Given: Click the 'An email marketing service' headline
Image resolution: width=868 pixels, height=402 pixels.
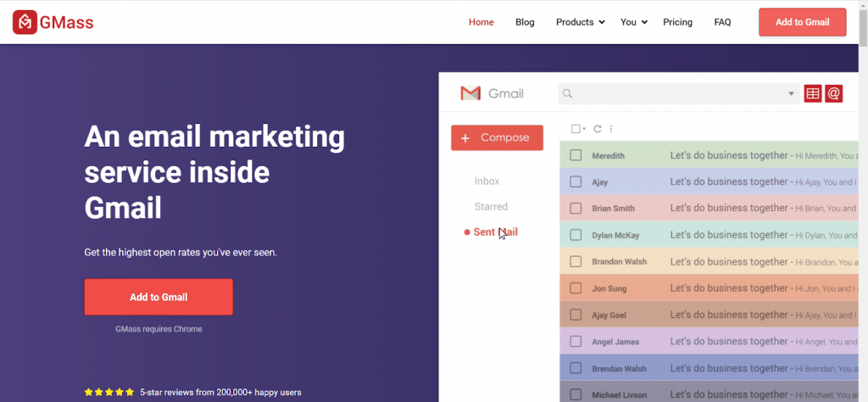Looking at the screenshot, I should coord(214,173).
